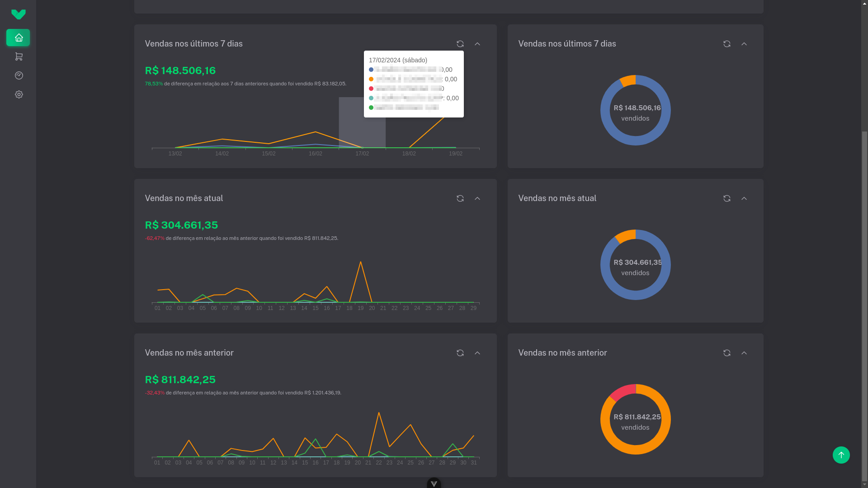Collapse the 'Vendas no mês atual' line card
Viewport: 868px width, 488px height.
(x=477, y=198)
